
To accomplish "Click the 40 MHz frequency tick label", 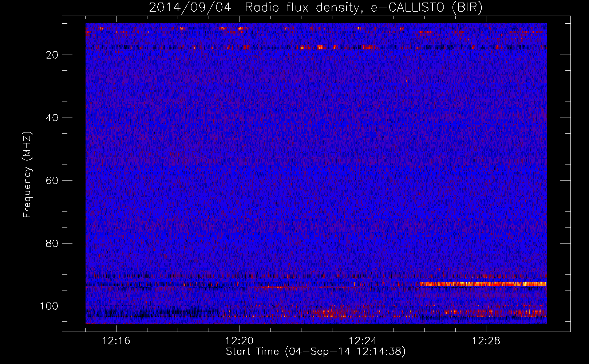I will point(52,118).
